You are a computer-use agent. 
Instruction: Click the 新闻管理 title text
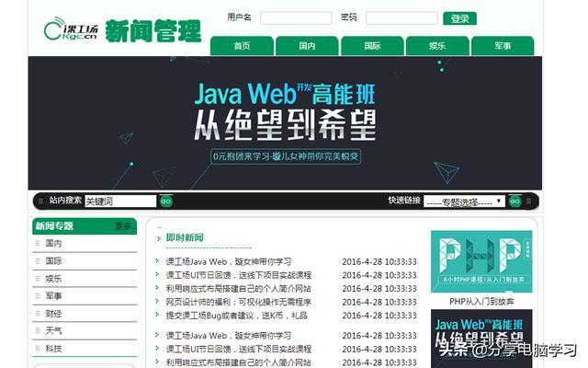153,30
